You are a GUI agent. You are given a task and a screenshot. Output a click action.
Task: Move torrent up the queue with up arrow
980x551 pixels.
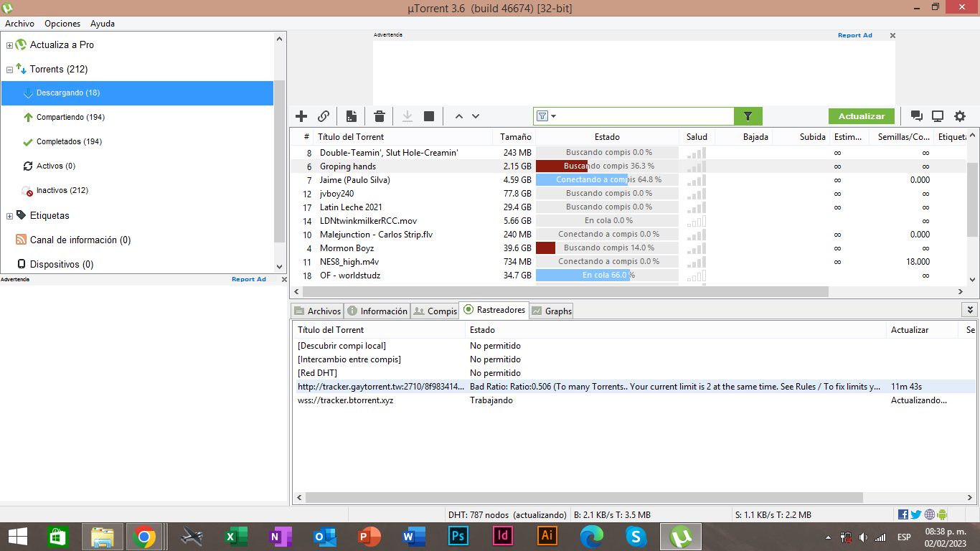[459, 116]
